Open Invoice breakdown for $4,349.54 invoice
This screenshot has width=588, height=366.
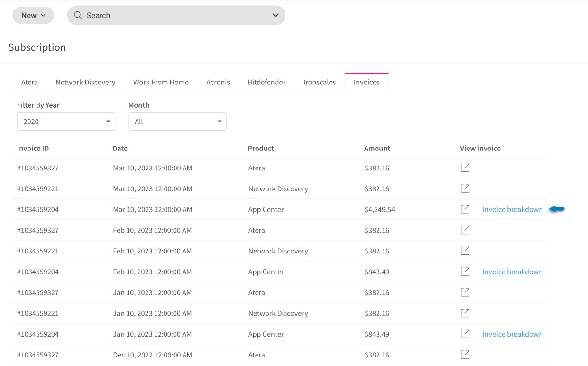click(x=513, y=209)
